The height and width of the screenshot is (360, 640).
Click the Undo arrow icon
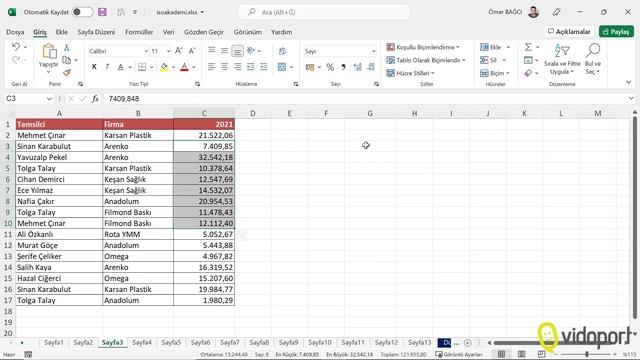16,47
